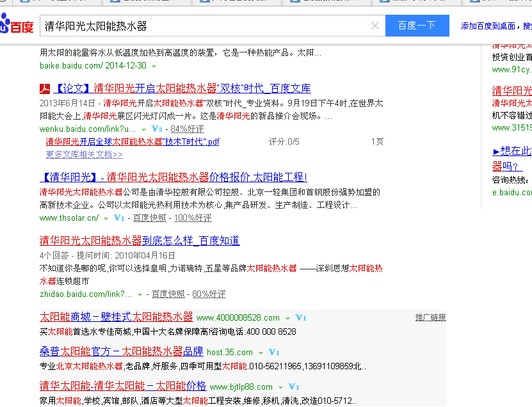Screen dimensions: 532x407
Task: Open dropdown arrow next to wenku.baidu.com link
Action: 143,130
